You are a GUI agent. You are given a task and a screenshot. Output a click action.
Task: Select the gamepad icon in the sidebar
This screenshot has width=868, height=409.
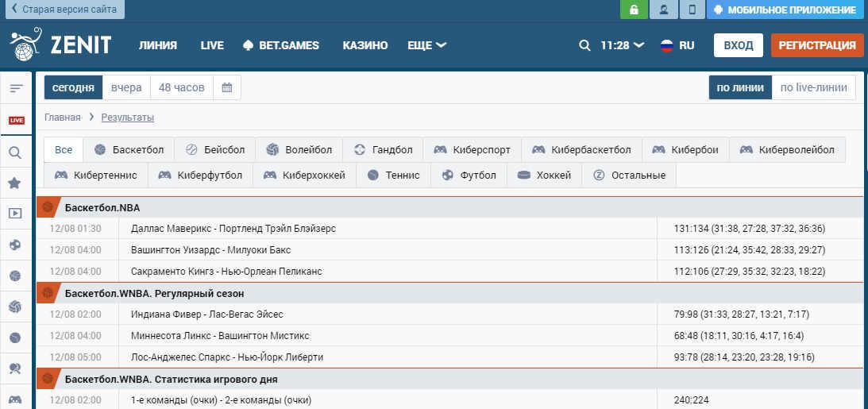coord(15,399)
